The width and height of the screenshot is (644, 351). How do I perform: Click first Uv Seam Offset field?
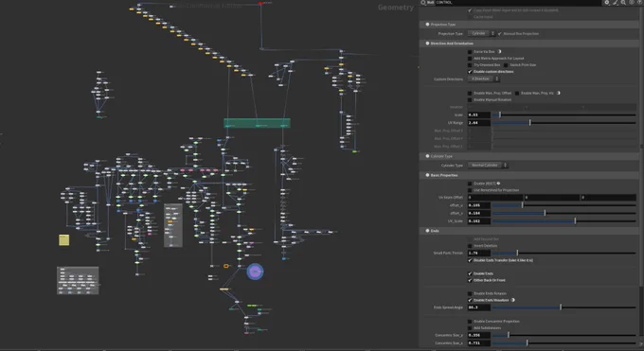(495, 198)
